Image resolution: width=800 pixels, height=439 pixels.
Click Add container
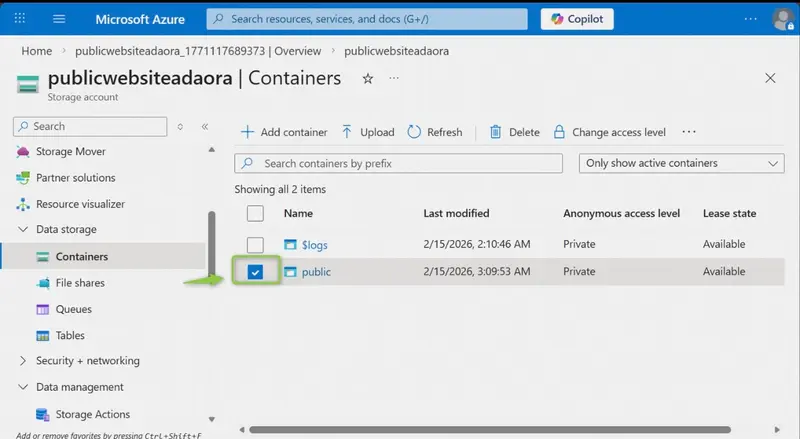284,132
